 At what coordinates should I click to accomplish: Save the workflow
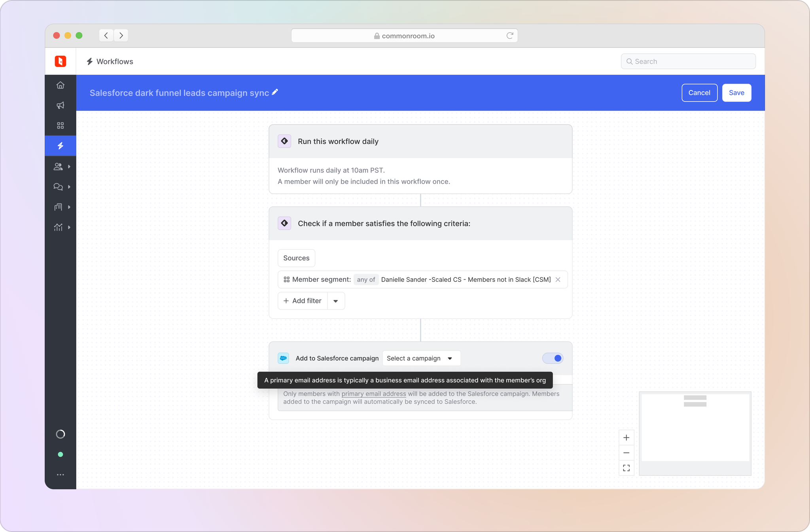(736, 92)
